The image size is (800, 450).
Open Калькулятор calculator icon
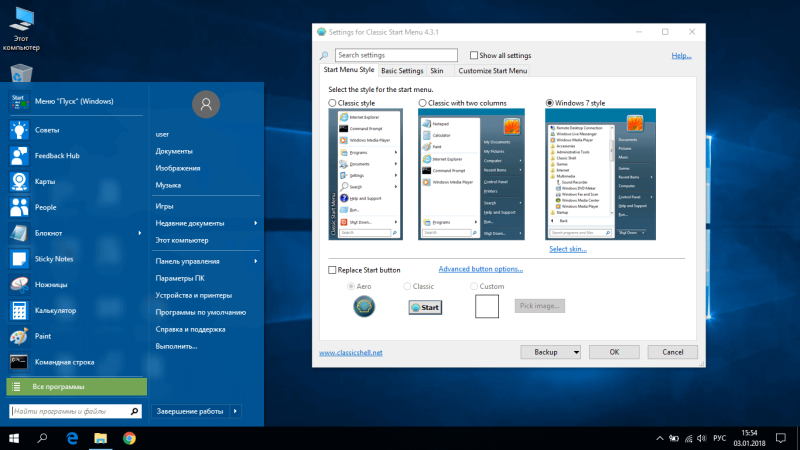[x=19, y=310]
